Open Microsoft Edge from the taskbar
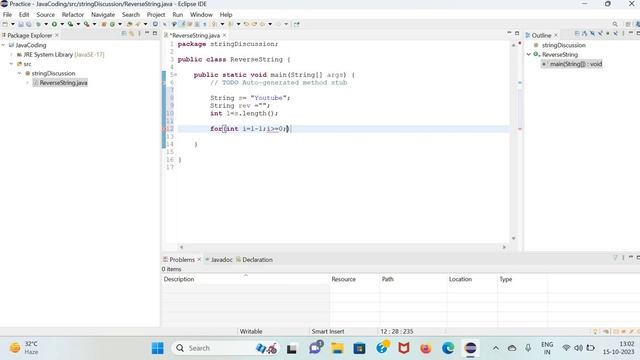 coord(448,348)
